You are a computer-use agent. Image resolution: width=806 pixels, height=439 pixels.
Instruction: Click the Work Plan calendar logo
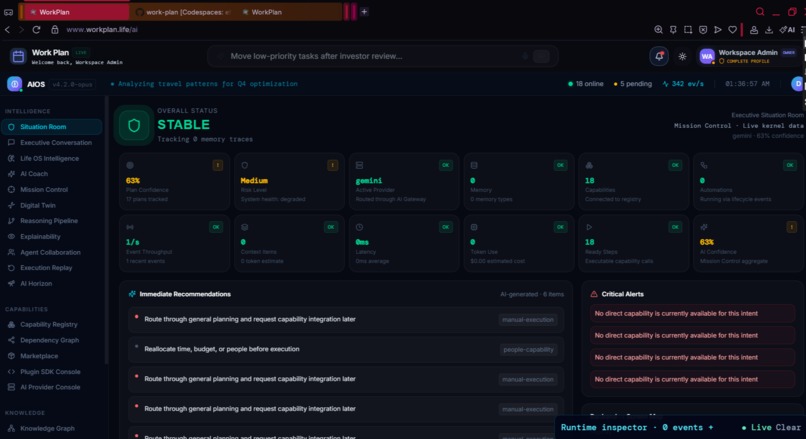pos(18,57)
